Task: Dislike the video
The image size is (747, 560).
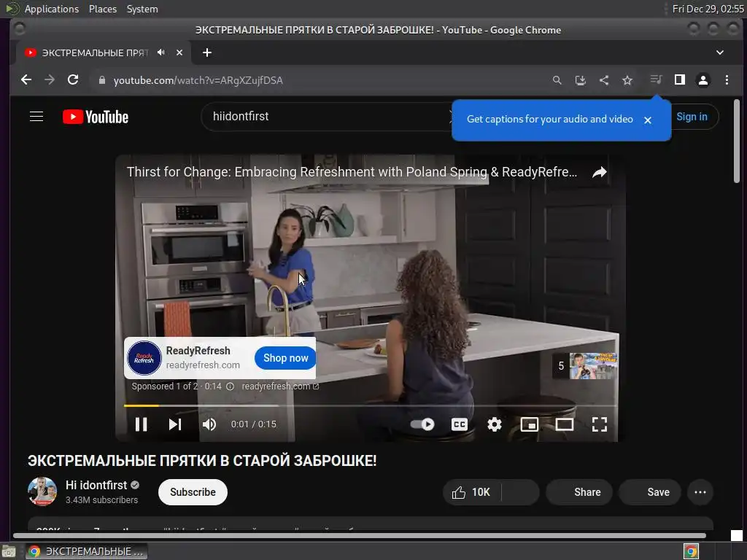Action: [520, 492]
